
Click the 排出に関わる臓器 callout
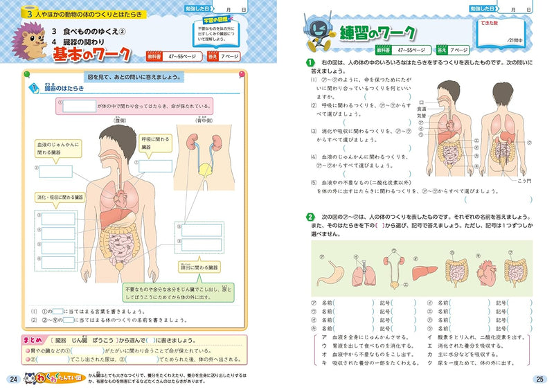(x=199, y=267)
